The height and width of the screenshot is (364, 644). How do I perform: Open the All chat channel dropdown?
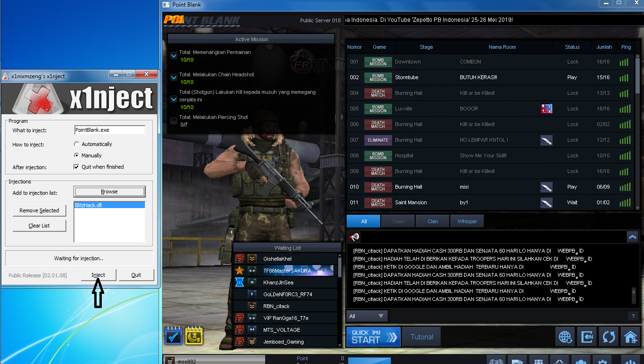[367, 316]
